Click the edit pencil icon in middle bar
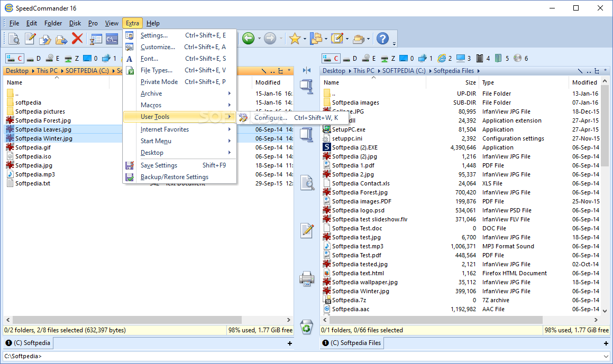Image resolution: width=613 pixels, height=364 pixels. point(307,230)
